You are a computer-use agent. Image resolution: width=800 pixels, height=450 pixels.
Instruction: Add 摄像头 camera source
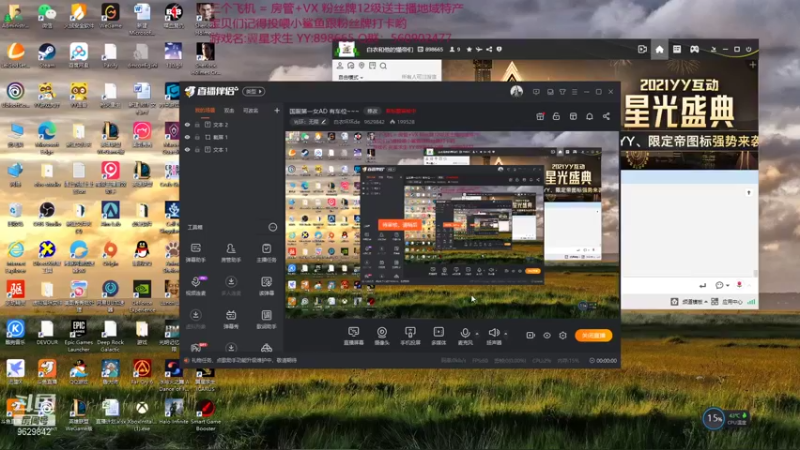coord(382,336)
